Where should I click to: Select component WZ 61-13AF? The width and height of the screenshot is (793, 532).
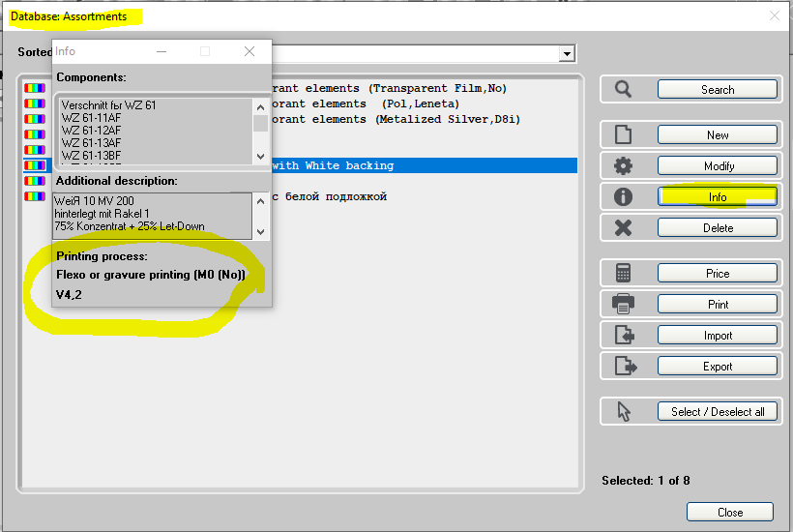91,143
